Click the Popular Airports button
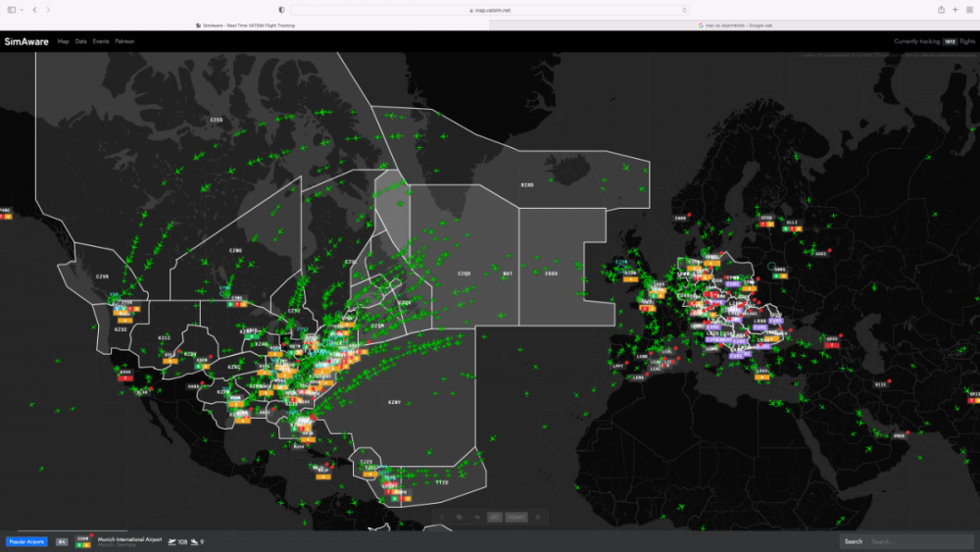The width and height of the screenshot is (980, 552). tap(26, 541)
